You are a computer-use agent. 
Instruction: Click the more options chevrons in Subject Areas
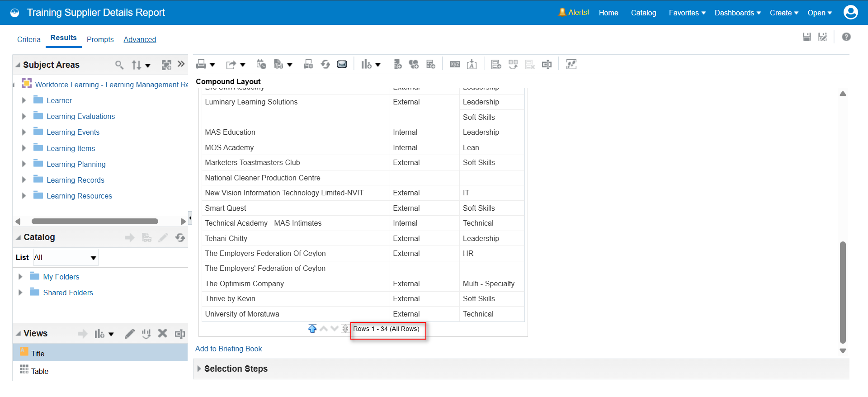(181, 64)
